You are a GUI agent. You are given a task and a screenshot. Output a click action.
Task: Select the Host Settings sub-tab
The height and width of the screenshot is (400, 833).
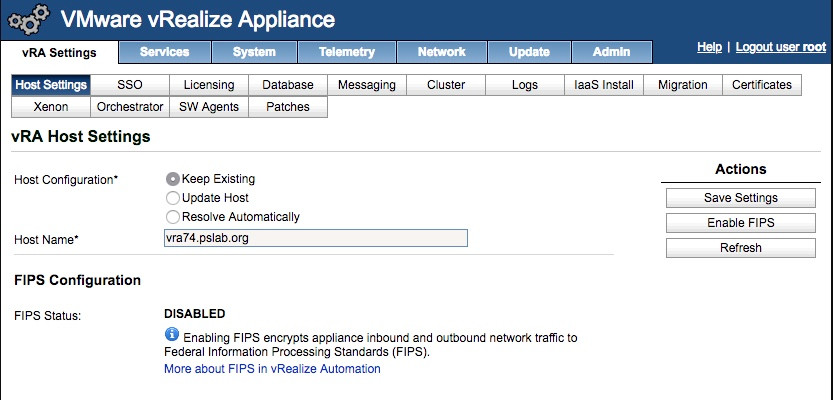pos(51,85)
